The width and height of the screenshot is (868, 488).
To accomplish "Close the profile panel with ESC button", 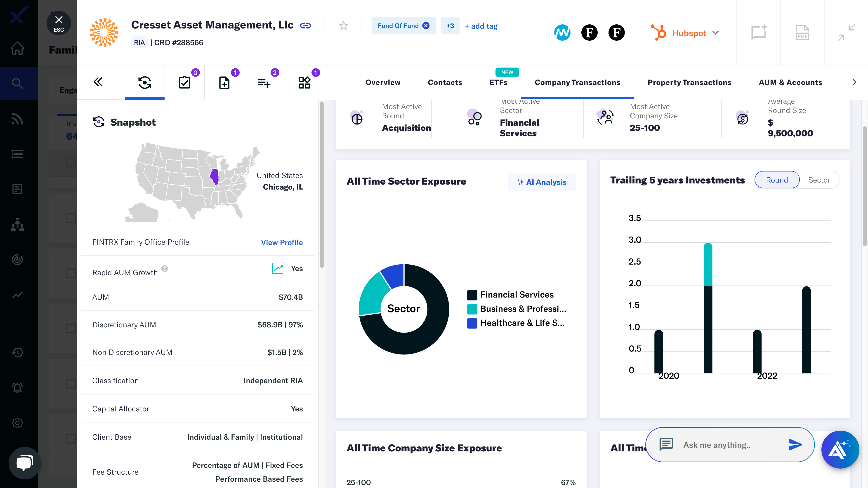I will point(59,23).
